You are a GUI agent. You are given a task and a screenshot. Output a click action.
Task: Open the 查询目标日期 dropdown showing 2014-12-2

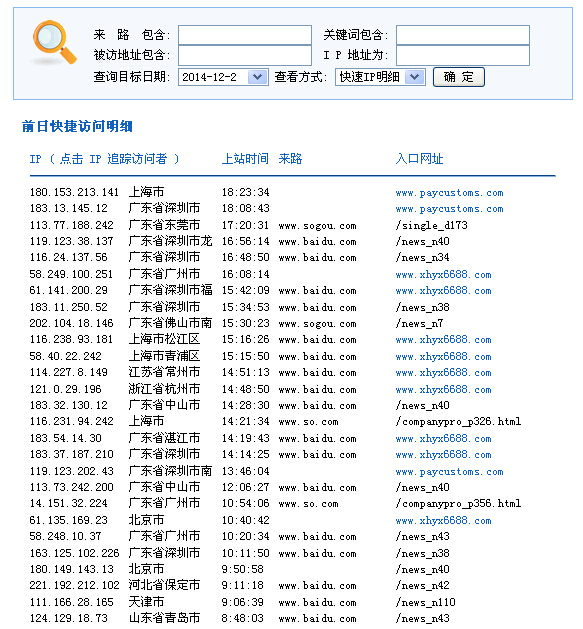click(x=223, y=77)
